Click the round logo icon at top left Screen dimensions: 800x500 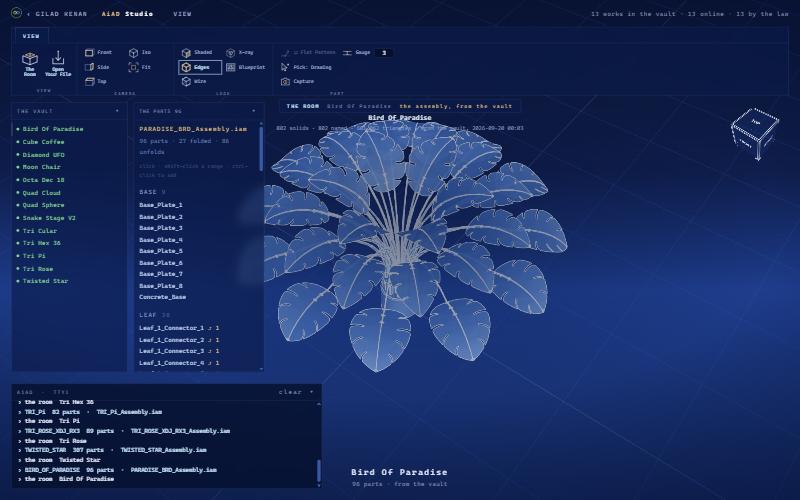click(x=16, y=13)
